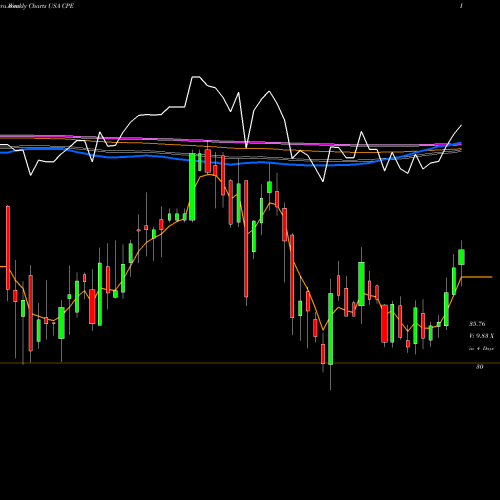This screenshot has width=500, height=500.
Task: Click the 'V: 9.83 M' volume label
Action: click(481, 336)
